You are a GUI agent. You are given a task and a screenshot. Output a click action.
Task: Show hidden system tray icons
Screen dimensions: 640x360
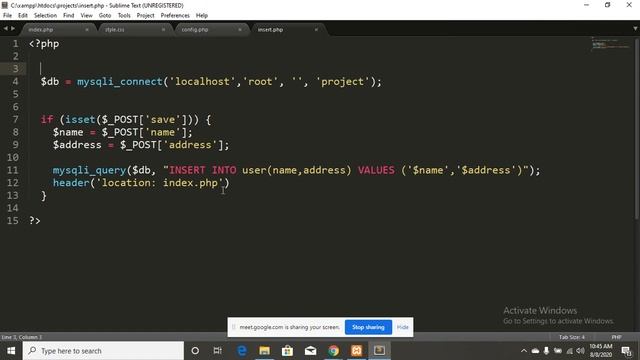pyautogui.click(x=524, y=351)
